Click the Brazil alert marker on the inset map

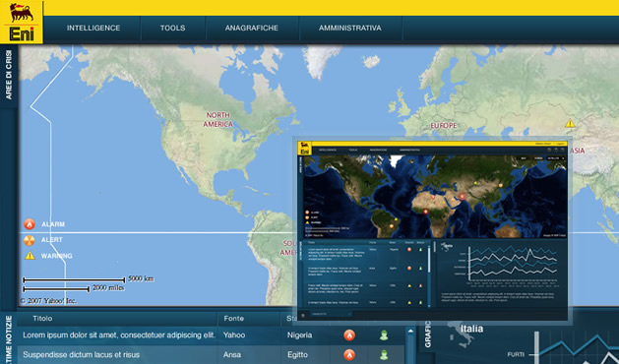pyautogui.click(x=392, y=226)
